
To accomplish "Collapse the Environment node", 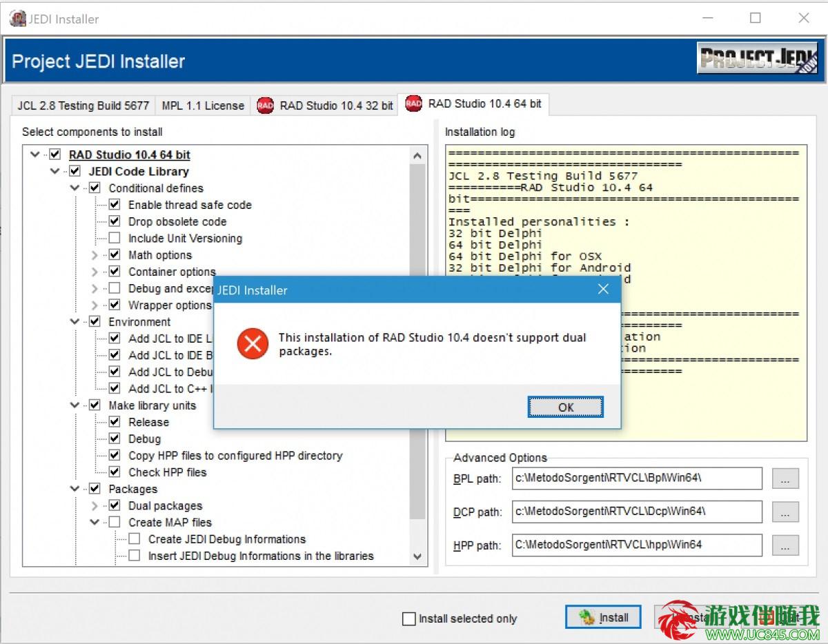I will pyautogui.click(x=75, y=321).
